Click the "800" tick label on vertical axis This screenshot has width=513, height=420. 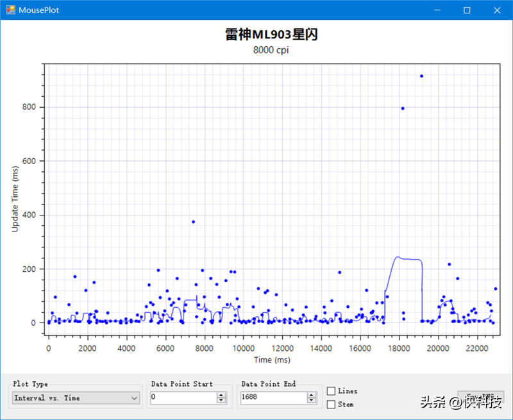tap(29, 107)
